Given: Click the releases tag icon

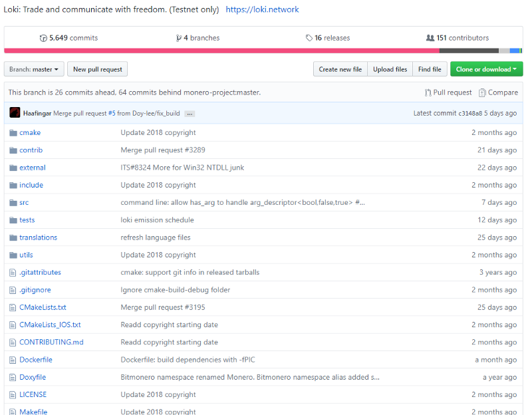Looking at the screenshot, I should 309,38.
